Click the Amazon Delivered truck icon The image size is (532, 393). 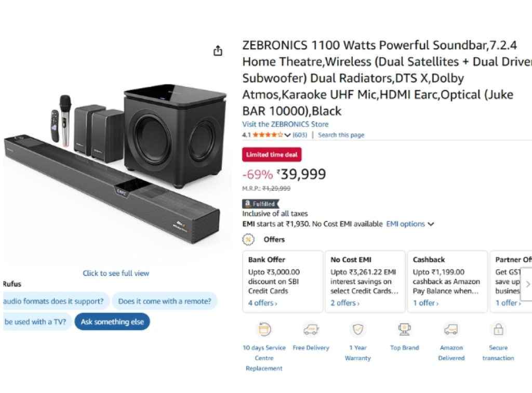(450, 330)
